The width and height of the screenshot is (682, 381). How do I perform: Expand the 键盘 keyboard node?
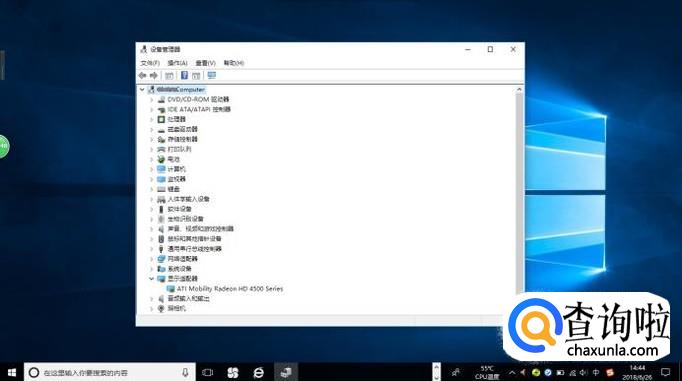click(x=151, y=189)
